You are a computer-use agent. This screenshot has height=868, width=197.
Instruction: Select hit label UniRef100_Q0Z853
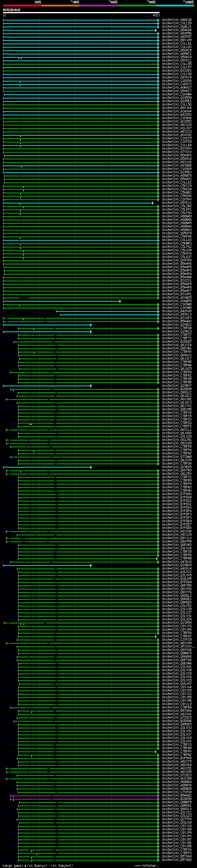(176, 121)
